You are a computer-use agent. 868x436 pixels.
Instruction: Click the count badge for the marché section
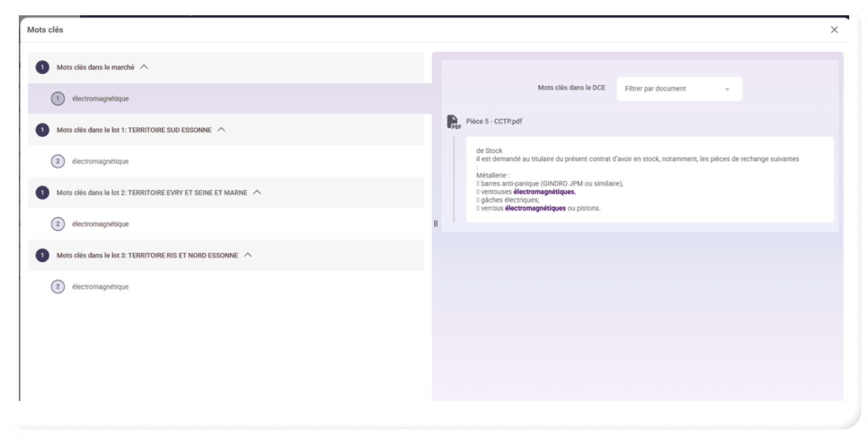pyautogui.click(x=42, y=67)
